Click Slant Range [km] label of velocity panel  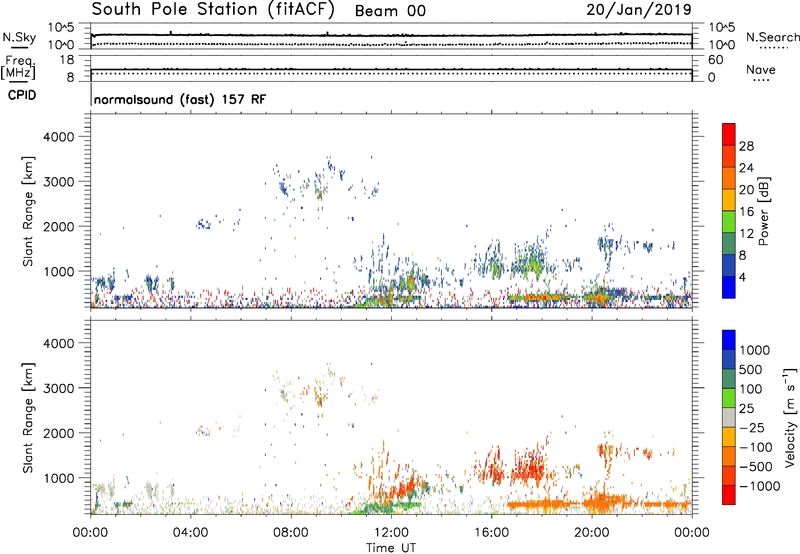coord(28,417)
